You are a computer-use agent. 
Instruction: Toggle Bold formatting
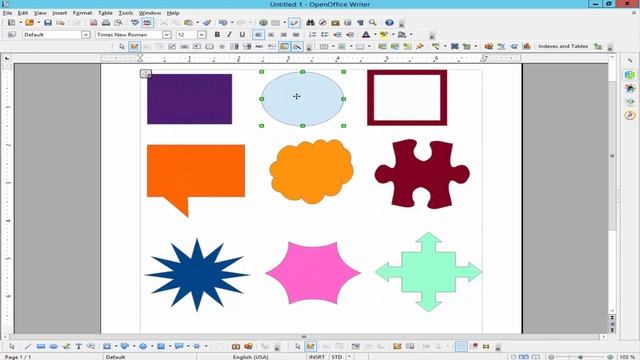[x=217, y=35]
